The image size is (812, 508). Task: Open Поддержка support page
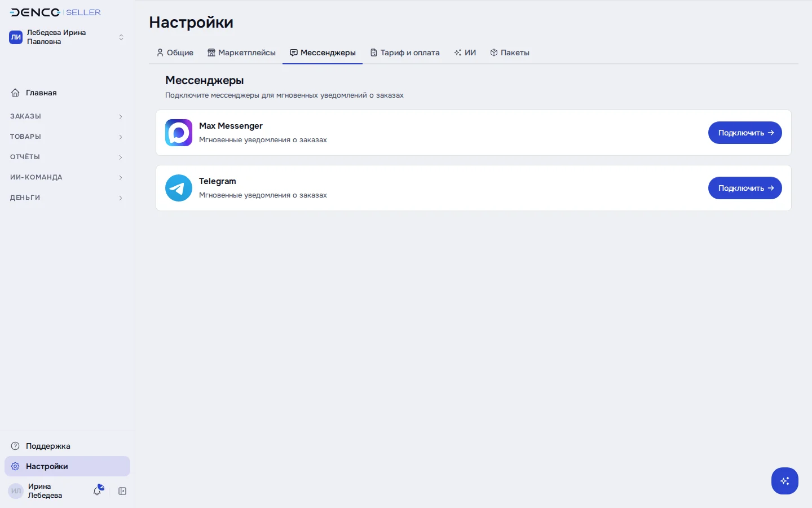pyautogui.click(x=67, y=446)
